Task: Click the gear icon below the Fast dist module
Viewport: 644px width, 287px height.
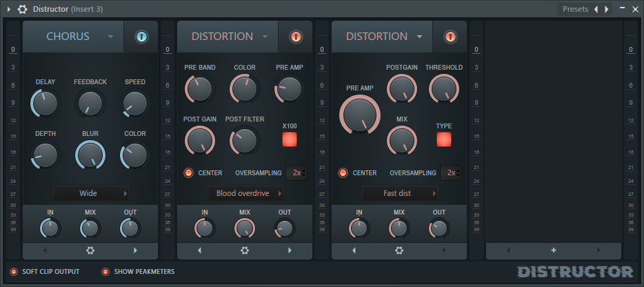Action: (x=399, y=250)
